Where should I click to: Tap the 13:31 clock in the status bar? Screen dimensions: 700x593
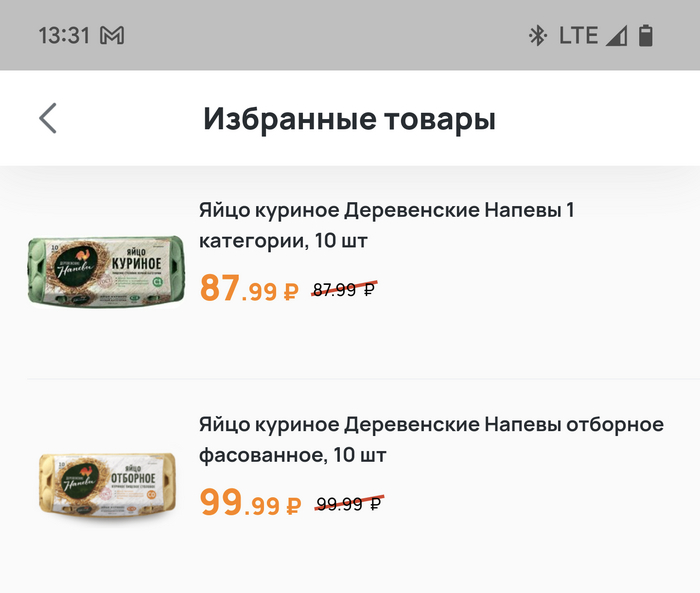tap(64, 36)
